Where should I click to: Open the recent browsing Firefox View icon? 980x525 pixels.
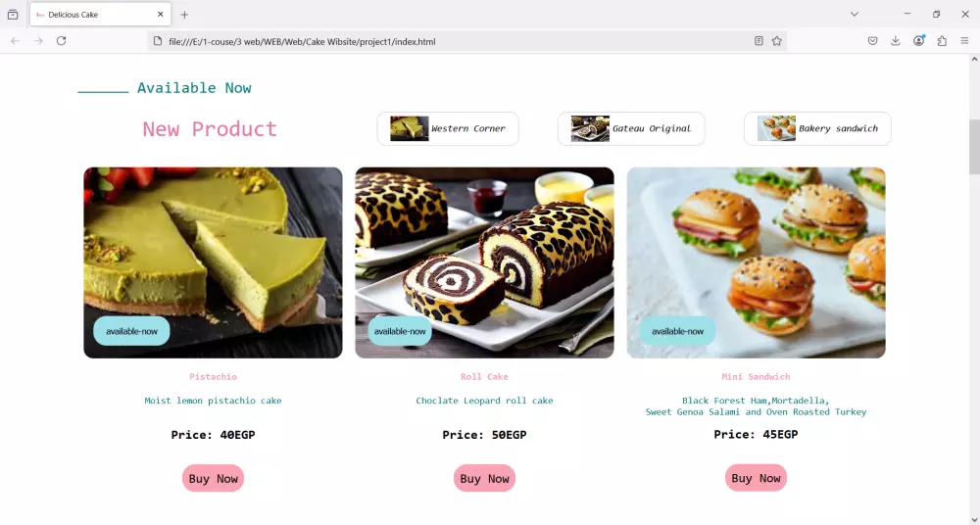coord(13,15)
